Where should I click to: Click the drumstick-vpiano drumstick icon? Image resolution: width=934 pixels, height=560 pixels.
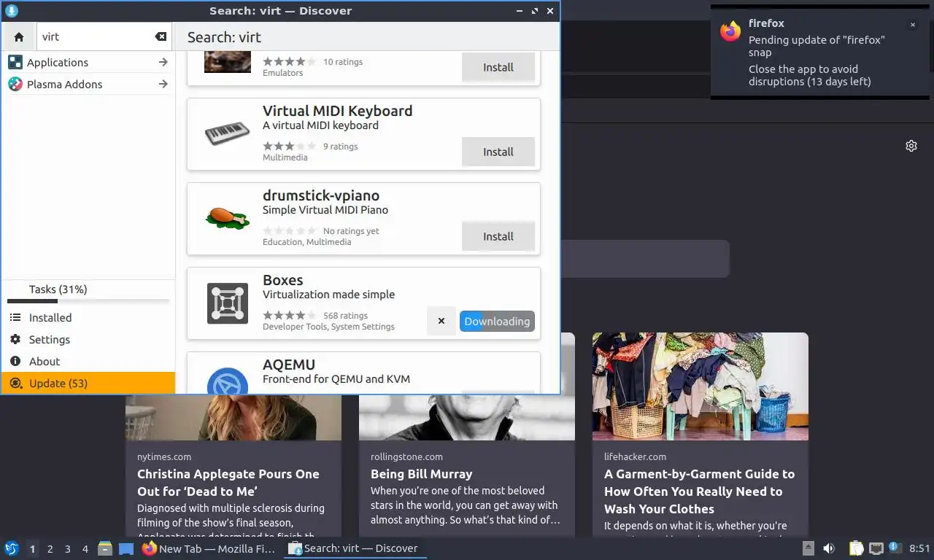click(228, 219)
